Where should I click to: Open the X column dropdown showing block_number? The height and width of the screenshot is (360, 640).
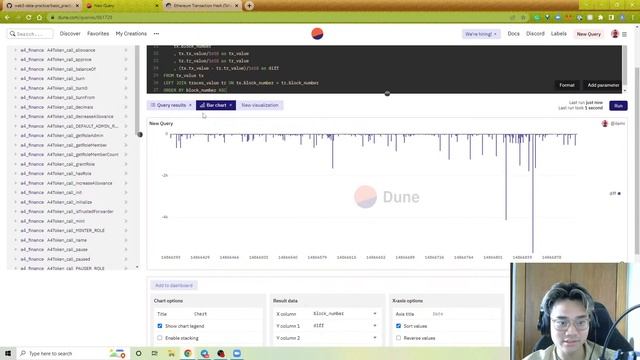(345, 313)
